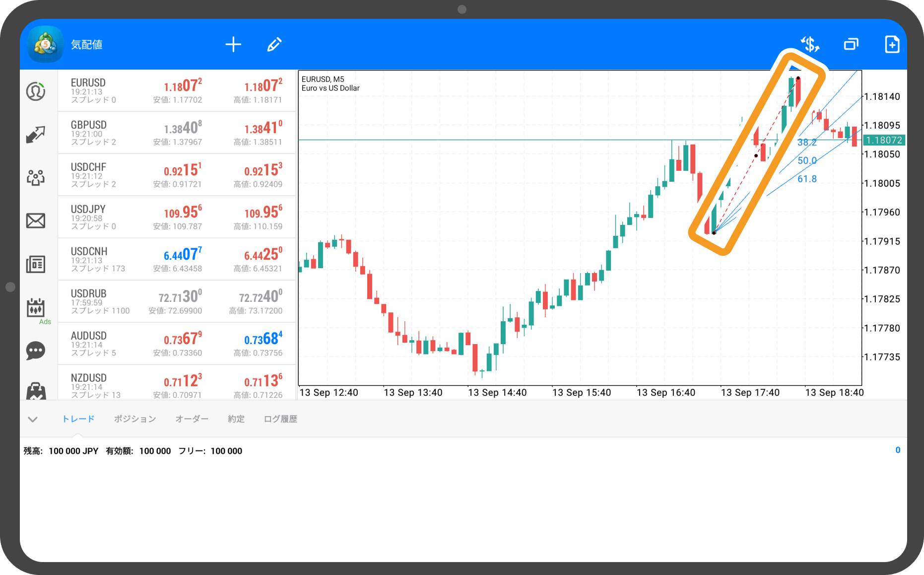The height and width of the screenshot is (575, 924).
Task: Select the AUDUSD quote row
Action: tap(177, 344)
